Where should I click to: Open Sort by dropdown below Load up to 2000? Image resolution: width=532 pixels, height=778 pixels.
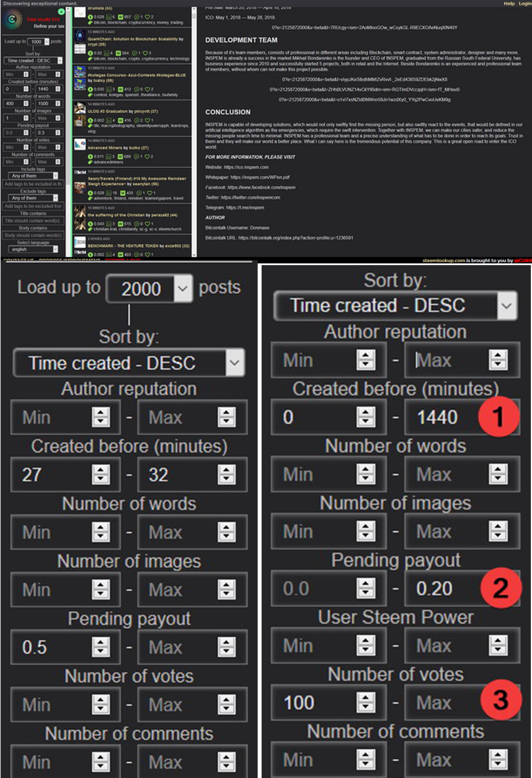click(x=129, y=363)
